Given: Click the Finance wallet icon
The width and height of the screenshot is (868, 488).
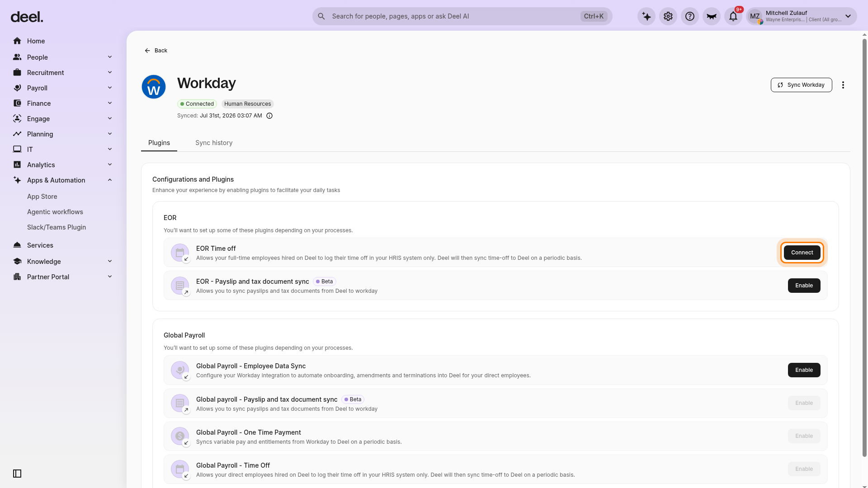Looking at the screenshot, I should [x=17, y=103].
